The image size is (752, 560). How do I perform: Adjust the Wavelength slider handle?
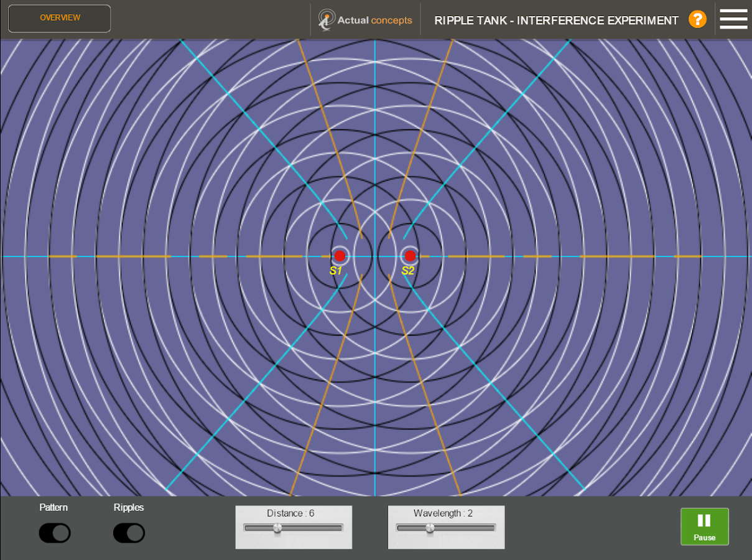click(x=430, y=528)
